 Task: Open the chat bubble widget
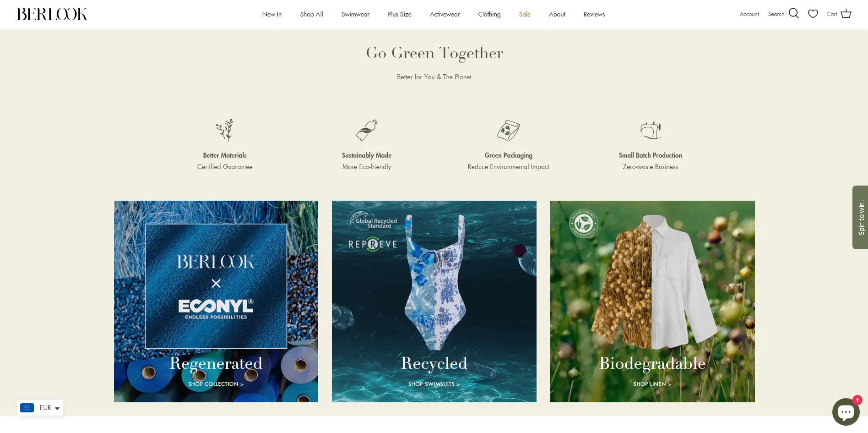click(x=846, y=412)
